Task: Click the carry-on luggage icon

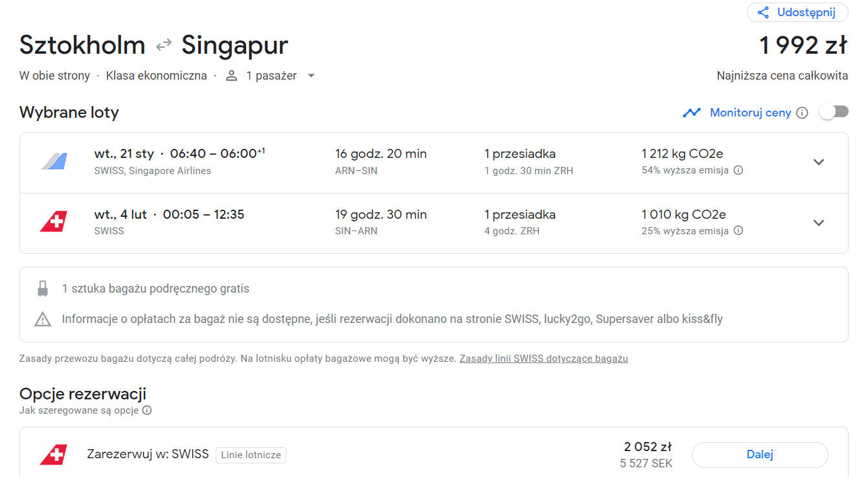Action: click(43, 289)
